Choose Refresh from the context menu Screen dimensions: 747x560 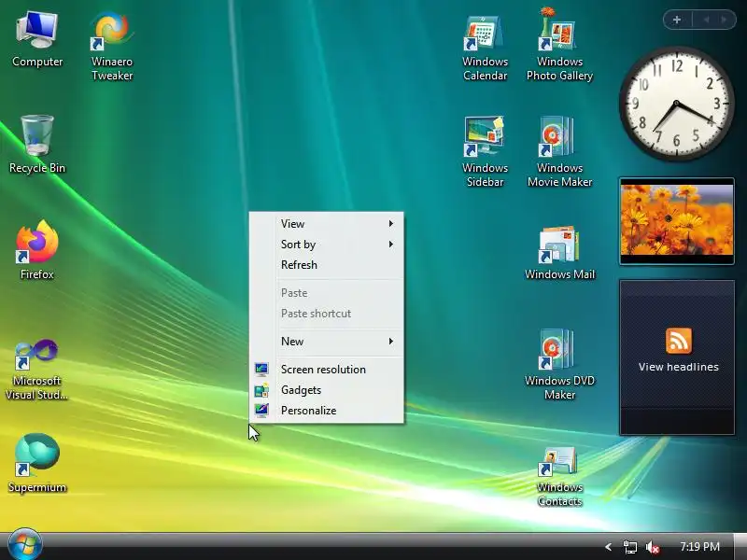click(326, 265)
